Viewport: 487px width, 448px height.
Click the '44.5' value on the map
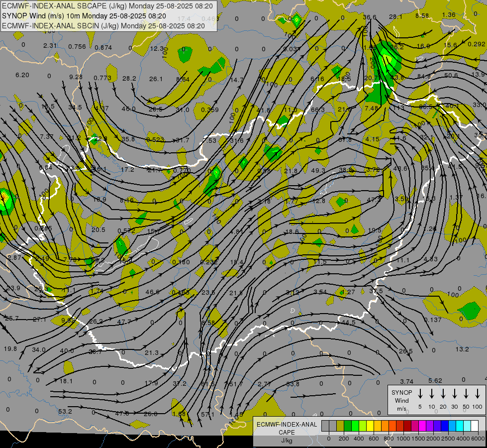coord(349,323)
